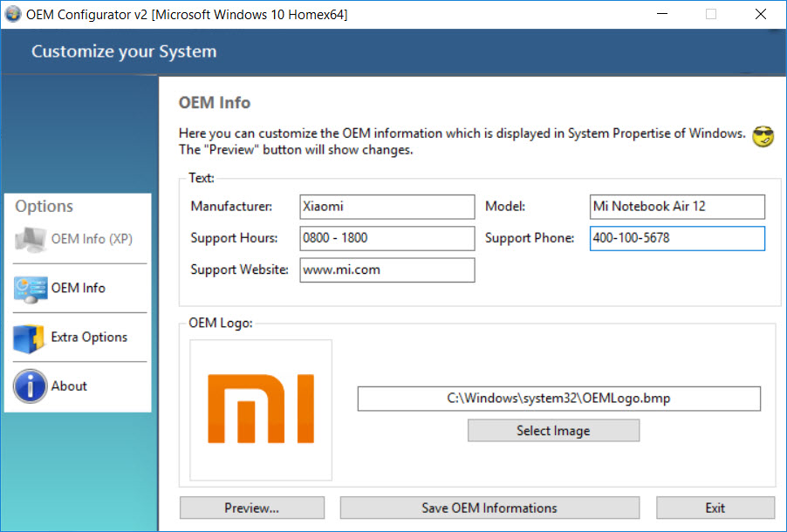Click the Options sidebar heading
The width and height of the screenshot is (787, 532).
44,207
